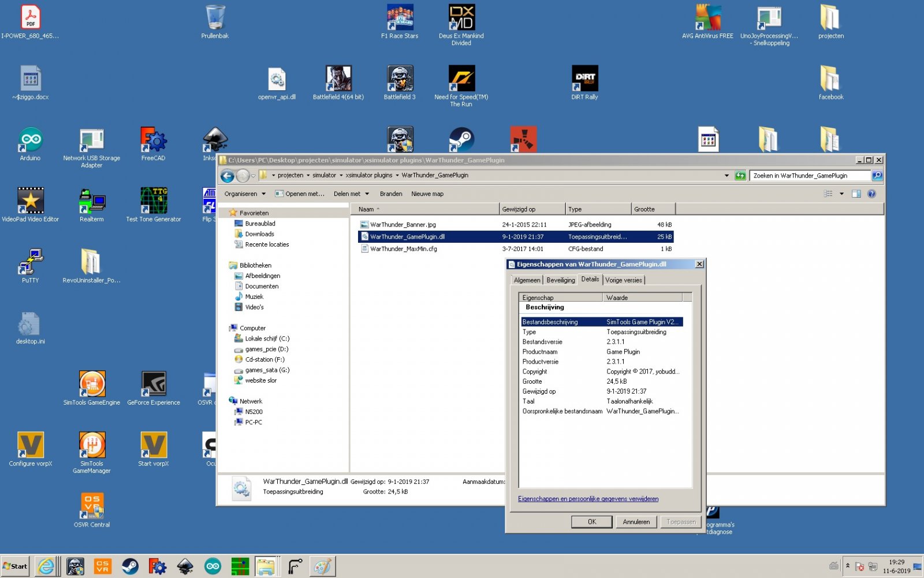Launch F1 Race Stars shortcut
This screenshot has height=578, width=924.
(x=400, y=22)
